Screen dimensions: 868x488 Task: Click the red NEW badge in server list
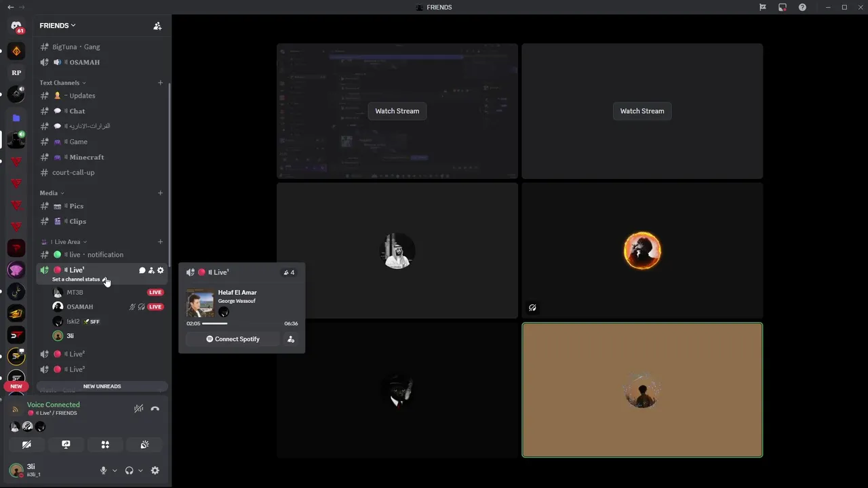tap(16, 386)
